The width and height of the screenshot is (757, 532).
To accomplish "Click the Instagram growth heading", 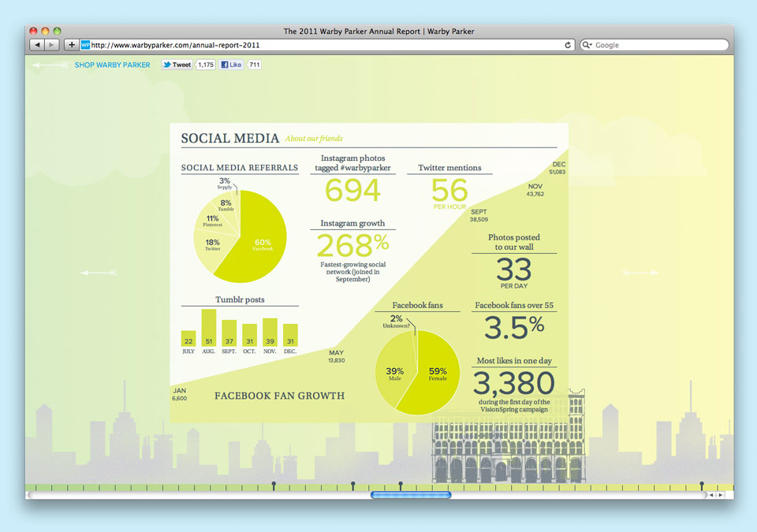I will pos(353,223).
